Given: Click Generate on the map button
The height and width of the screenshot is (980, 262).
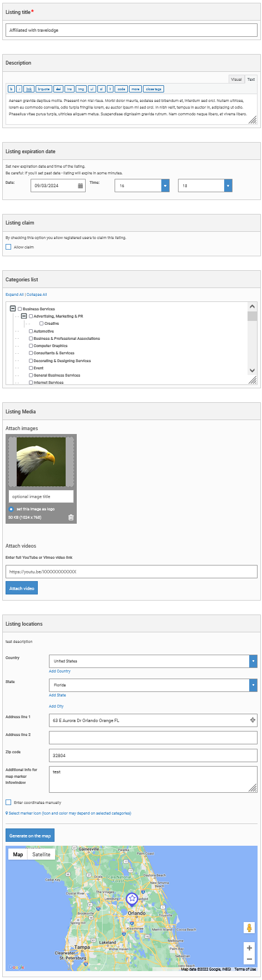Looking at the screenshot, I should tap(30, 836).
